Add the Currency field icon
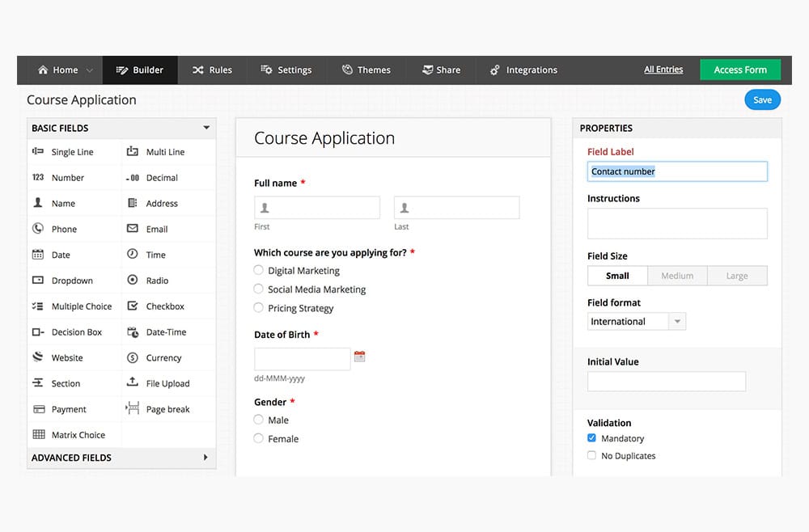Image resolution: width=809 pixels, height=532 pixels. [x=133, y=357]
